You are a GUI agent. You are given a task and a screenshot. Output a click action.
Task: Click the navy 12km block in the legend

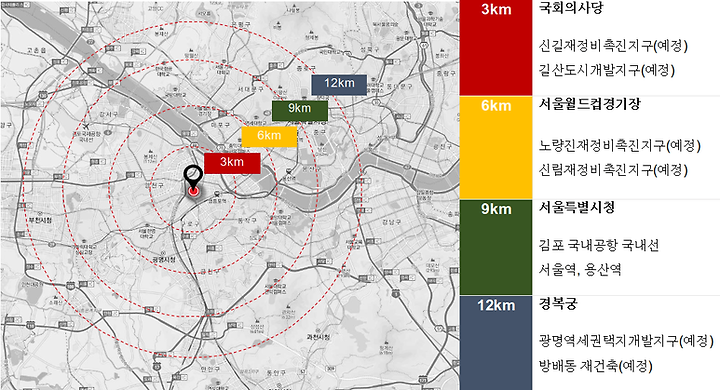click(496, 343)
